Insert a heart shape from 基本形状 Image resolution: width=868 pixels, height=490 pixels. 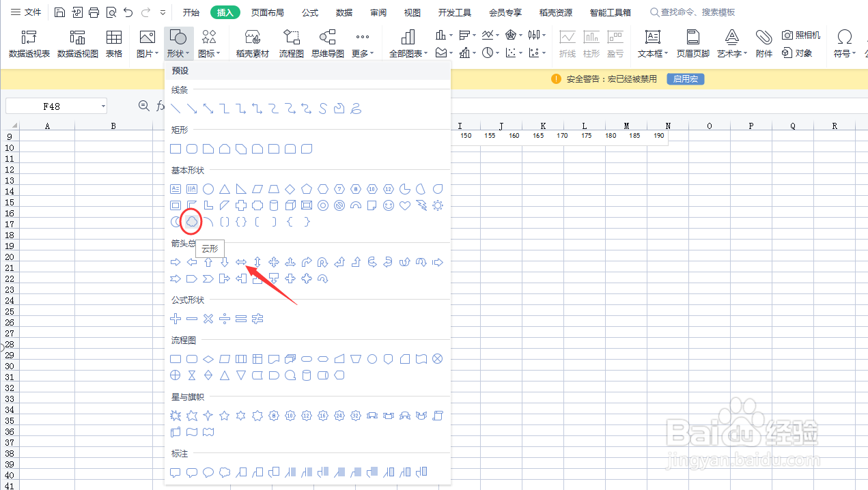(405, 205)
